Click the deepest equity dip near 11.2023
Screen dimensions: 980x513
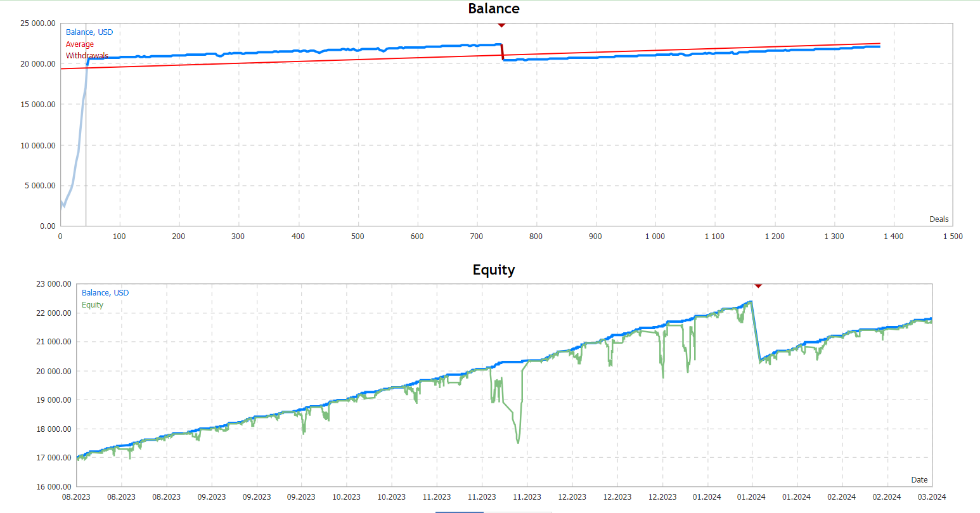(x=518, y=441)
